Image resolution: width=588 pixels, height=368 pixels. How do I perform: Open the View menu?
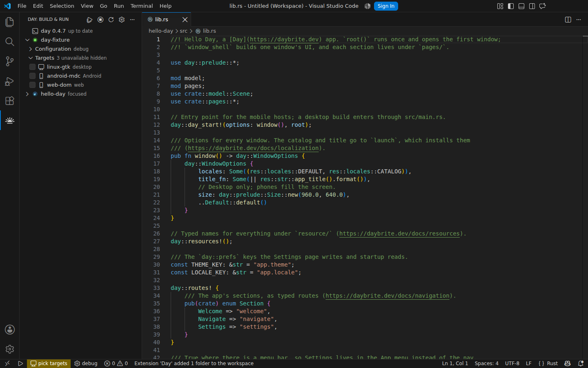(x=87, y=6)
